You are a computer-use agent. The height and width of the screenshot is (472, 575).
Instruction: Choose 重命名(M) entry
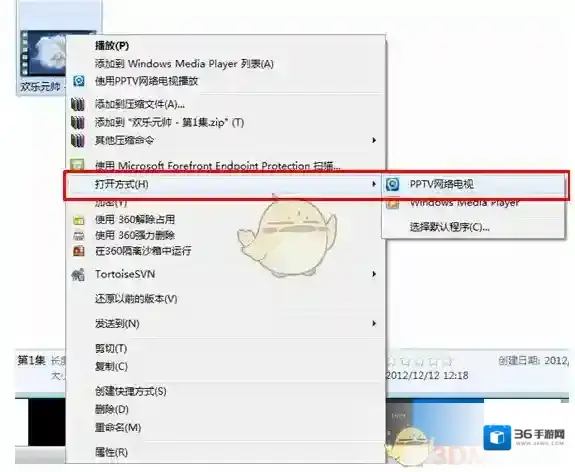(x=118, y=427)
